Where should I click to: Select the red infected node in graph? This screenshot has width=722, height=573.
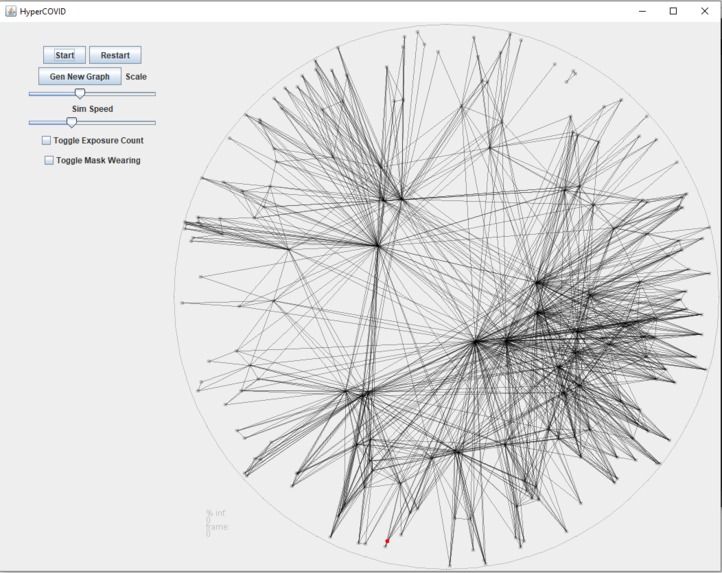[x=387, y=541]
